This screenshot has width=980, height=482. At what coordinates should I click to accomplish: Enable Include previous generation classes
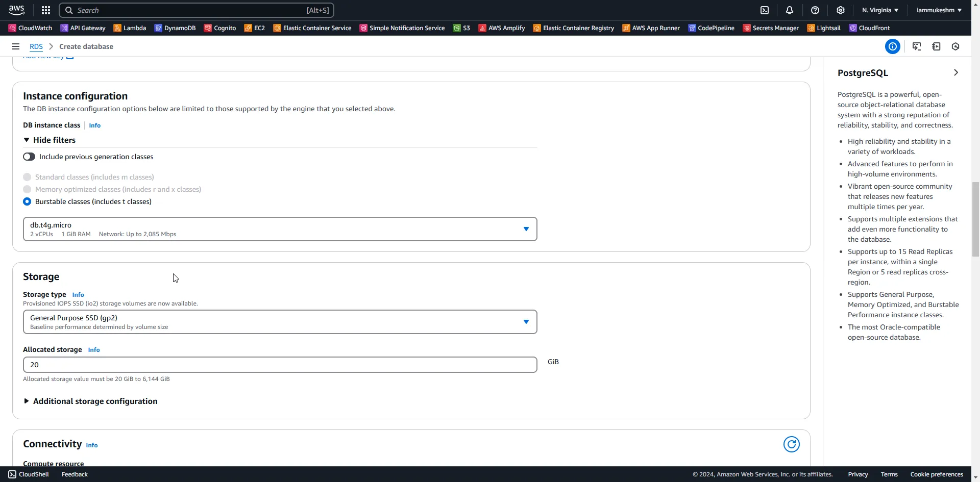[x=29, y=157]
